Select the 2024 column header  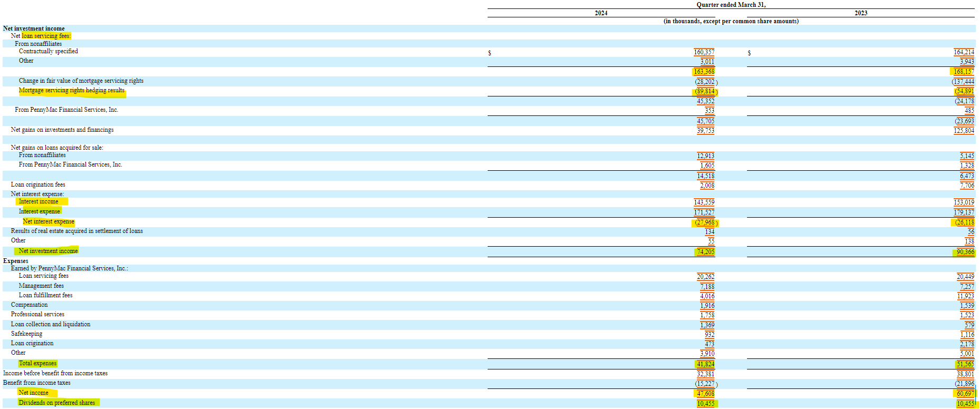point(601,13)
